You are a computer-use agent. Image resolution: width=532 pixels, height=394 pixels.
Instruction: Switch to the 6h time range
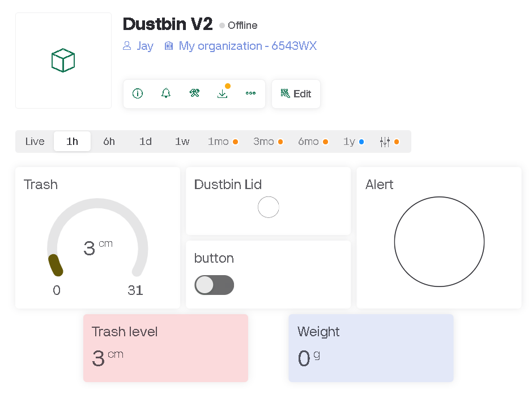[x=109, y=142]
